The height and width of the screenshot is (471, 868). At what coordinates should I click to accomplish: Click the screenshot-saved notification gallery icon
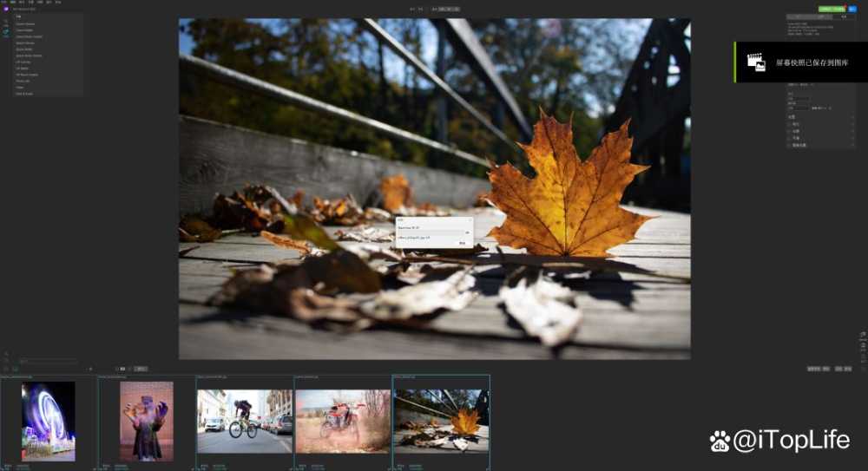point(756,62)
